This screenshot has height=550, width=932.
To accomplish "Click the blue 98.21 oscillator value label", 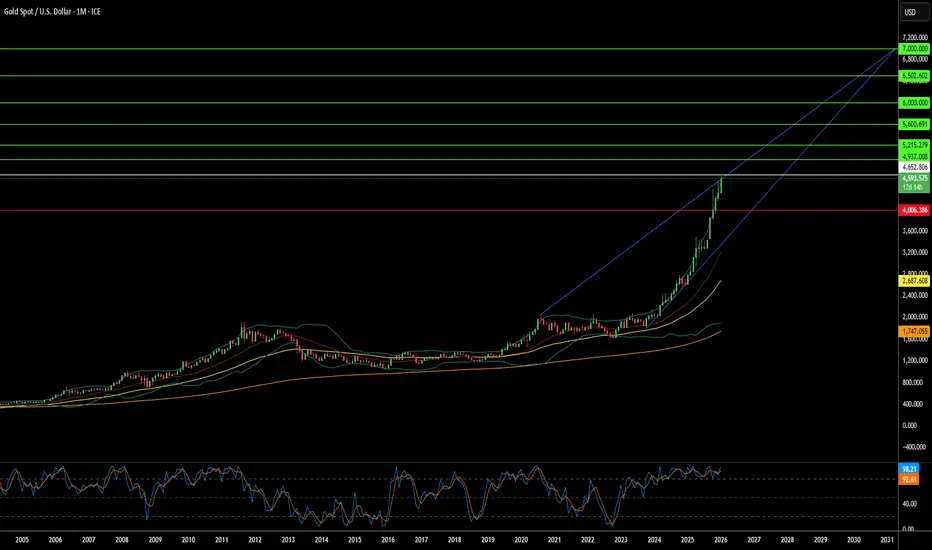I will [x=909, y=469].
